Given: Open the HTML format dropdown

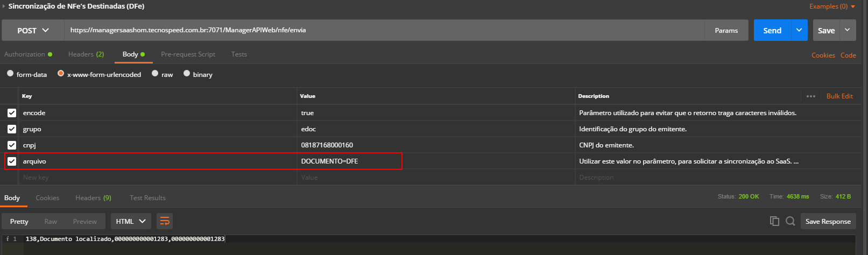Looking at the screenshot, I should [x=131, y=221].
